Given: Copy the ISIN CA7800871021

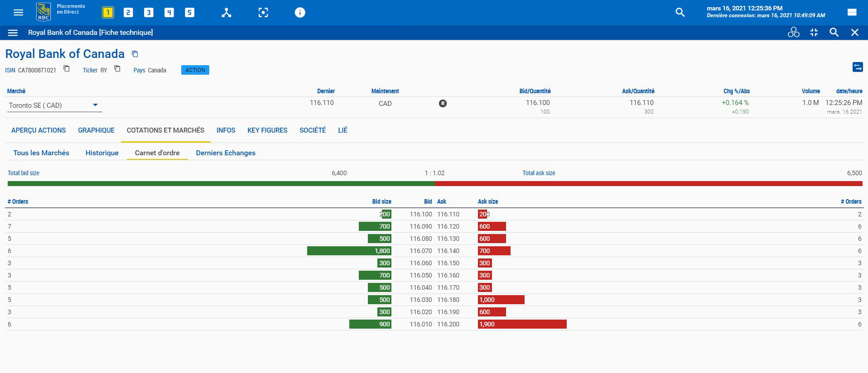Looking at the screenshot, I should (67, 68).
